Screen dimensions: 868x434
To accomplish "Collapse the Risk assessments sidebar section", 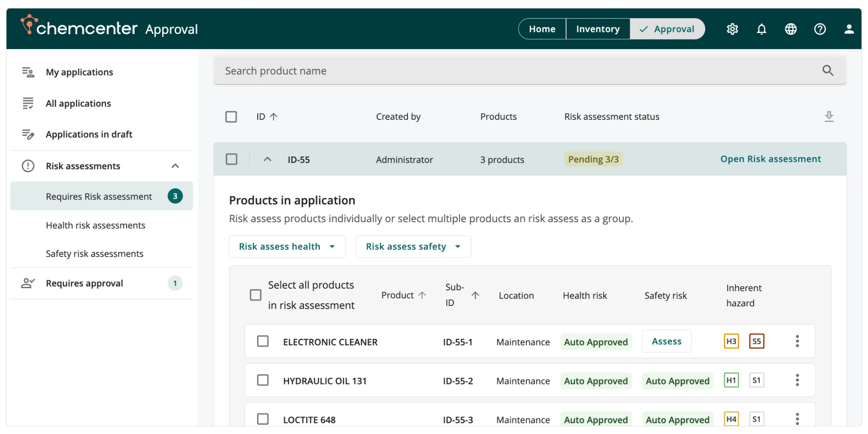I will coord(175,166).
